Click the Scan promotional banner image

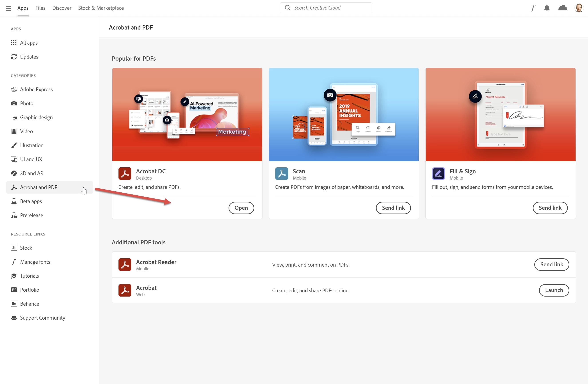[x=344, y=114]
